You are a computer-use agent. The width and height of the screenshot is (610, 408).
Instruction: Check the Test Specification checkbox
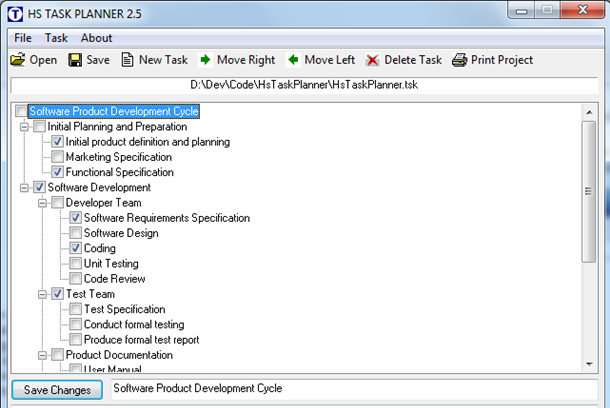click(x=75, y=309)
